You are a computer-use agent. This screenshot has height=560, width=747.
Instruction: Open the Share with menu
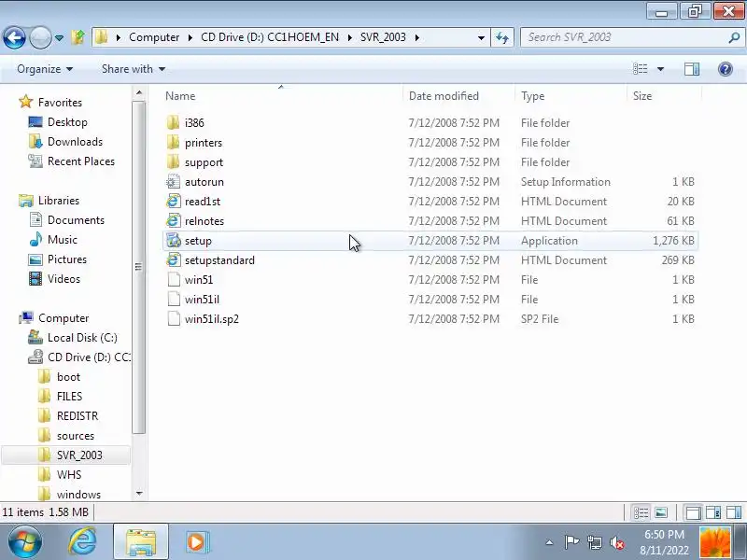pyautogui.click(x=134, y=69)
